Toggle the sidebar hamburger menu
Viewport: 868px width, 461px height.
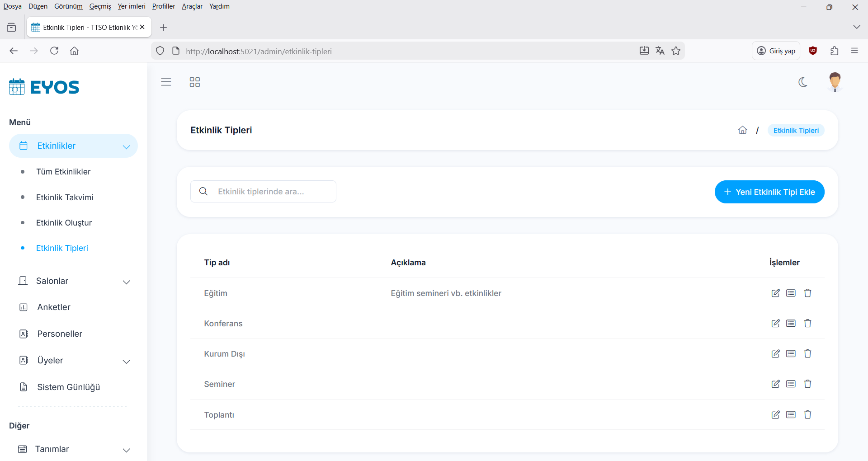pos(166,82)
